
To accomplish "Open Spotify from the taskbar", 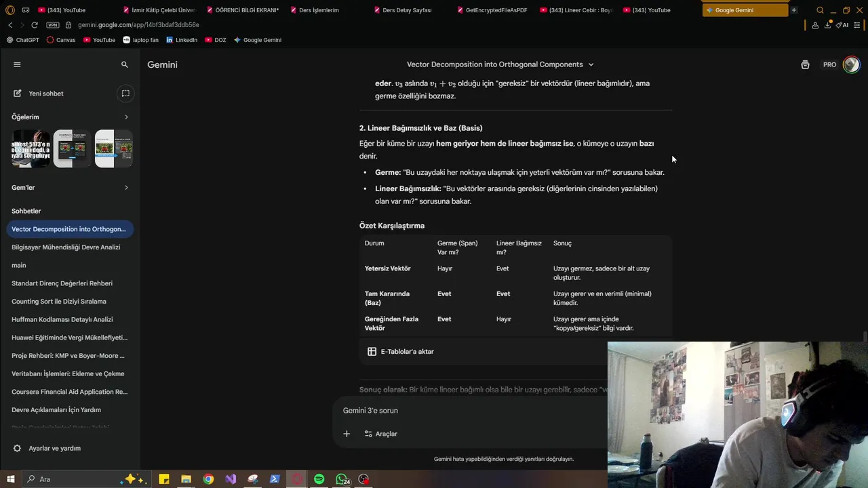I will (319, 479).
